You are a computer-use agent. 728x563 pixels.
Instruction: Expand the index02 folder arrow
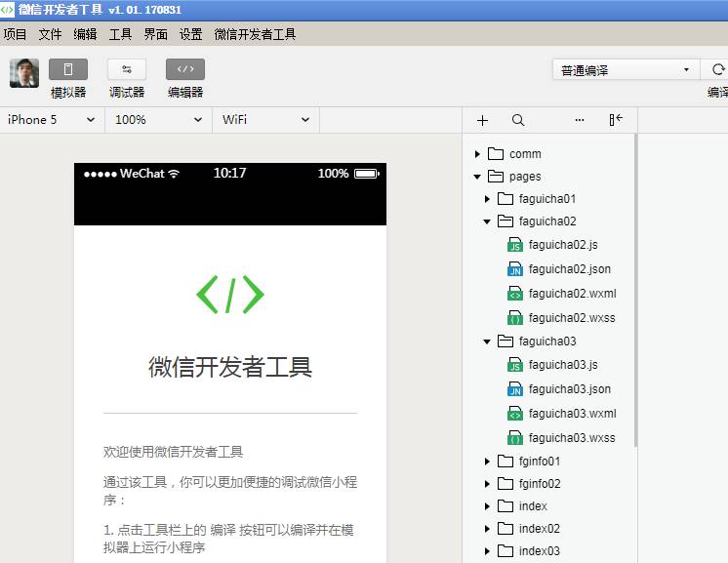tap(487, 528)
